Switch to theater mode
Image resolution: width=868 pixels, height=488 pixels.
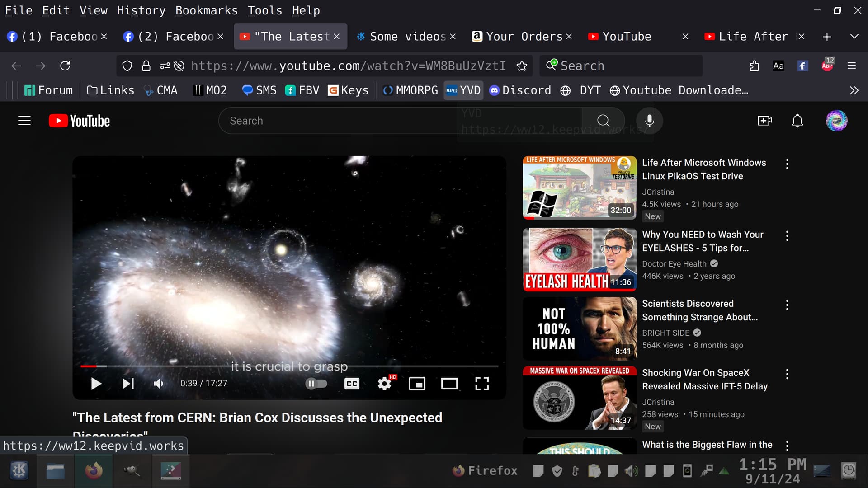[449, 384]
